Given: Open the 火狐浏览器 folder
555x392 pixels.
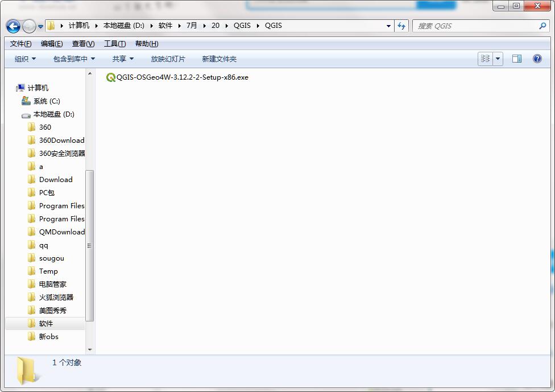Looking at the screenshot, I should coord(56,298).
